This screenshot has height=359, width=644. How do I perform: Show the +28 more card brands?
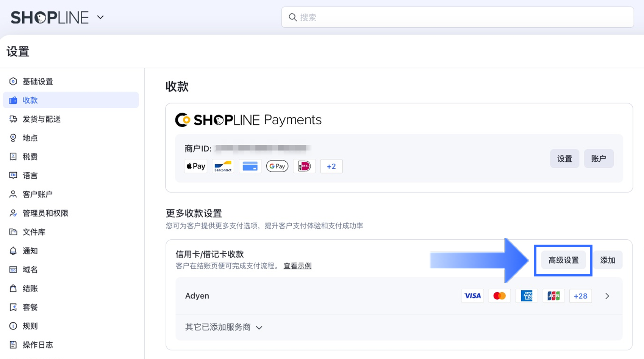(x=581, y=296)
